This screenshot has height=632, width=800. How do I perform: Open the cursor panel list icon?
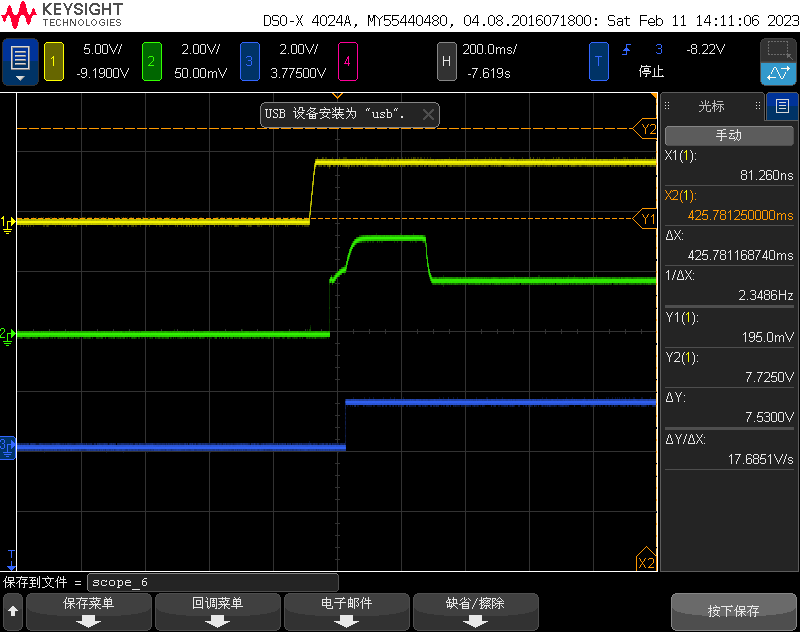[783, 107]
